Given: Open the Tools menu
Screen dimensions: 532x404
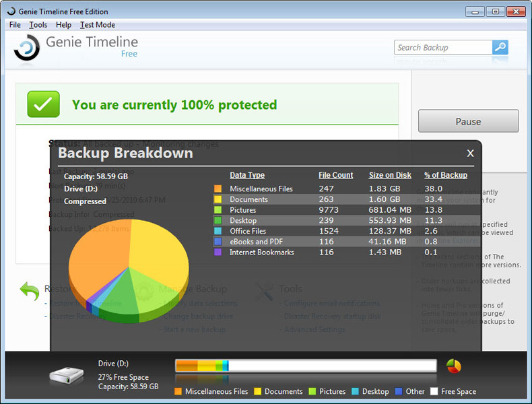Looking at the screenshot, I should 38,25.
